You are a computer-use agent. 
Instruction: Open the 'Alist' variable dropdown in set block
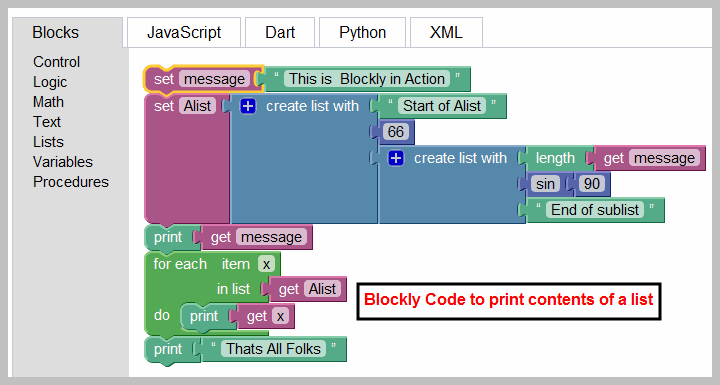pyautogui.click(x=197, y=106)
